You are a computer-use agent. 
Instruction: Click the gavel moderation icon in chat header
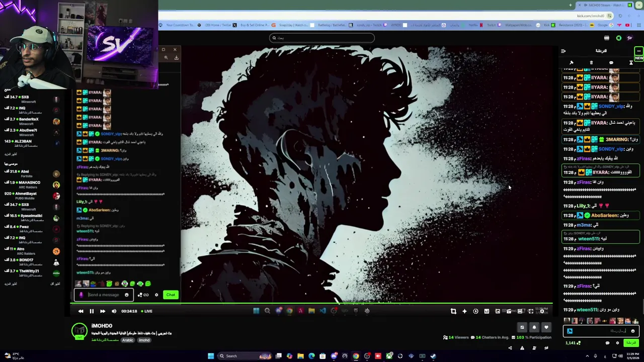tap(572, 63)
